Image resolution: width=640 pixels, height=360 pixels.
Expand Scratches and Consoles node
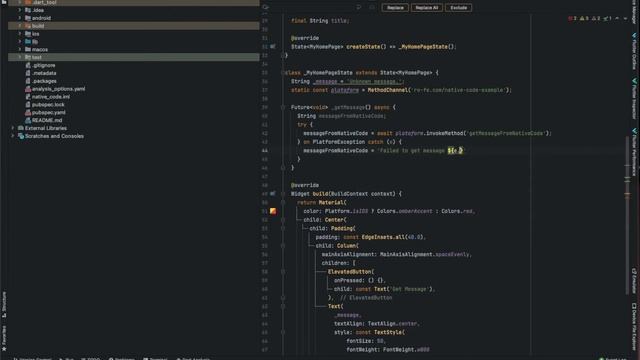point(13,136)
